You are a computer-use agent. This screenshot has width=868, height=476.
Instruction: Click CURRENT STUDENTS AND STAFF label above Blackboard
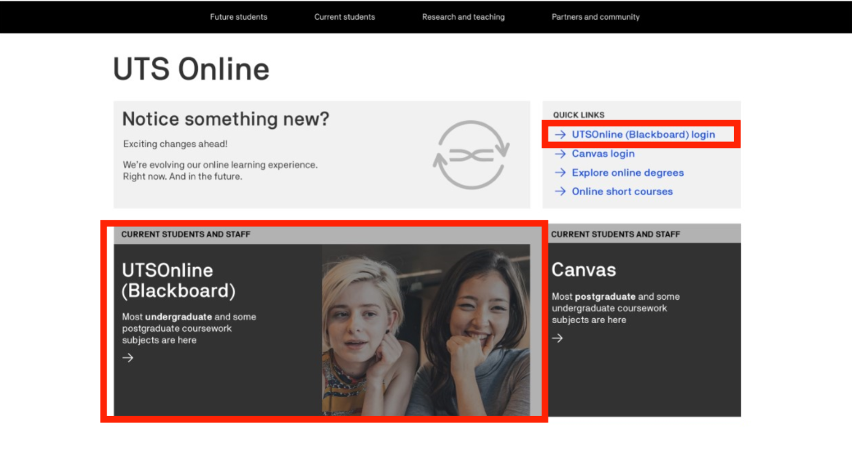tap(186, 234)
